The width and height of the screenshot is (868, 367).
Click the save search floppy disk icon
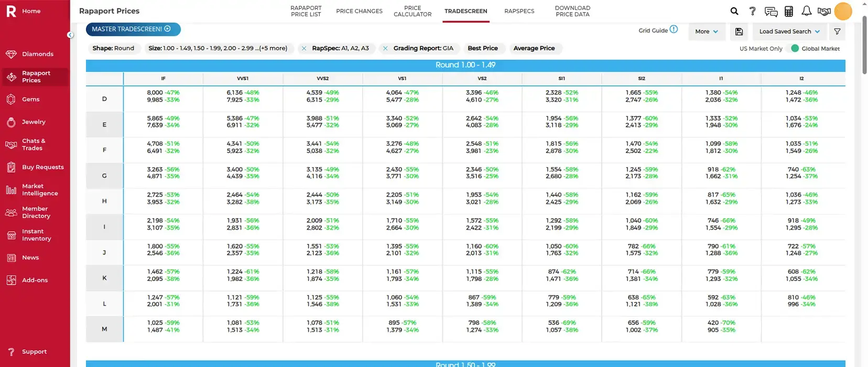(x=739, y=31)
